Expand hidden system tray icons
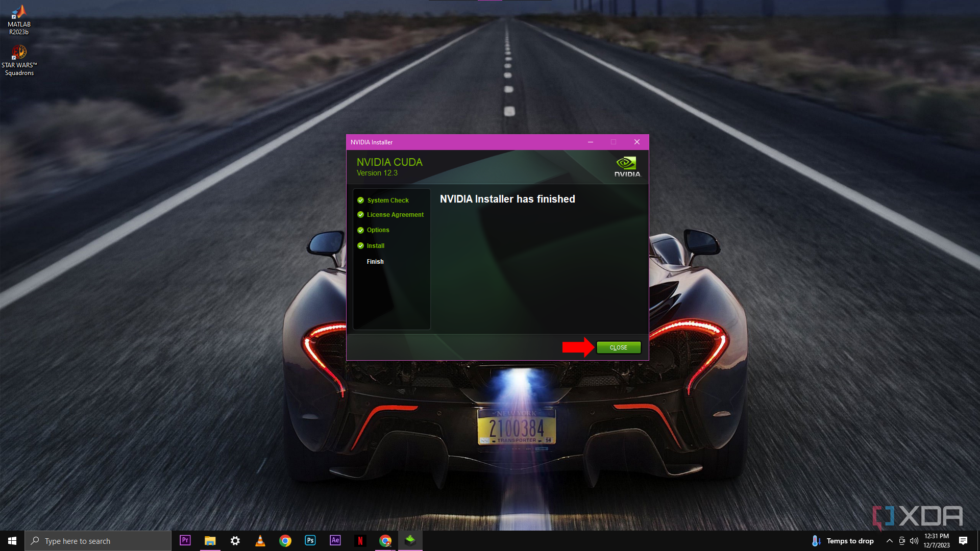This screenshot has height=551, width=980. pos(889,541)
